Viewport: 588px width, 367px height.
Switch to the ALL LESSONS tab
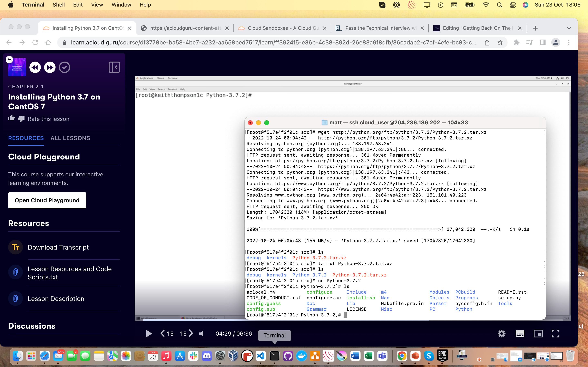(x=70, y=138)
